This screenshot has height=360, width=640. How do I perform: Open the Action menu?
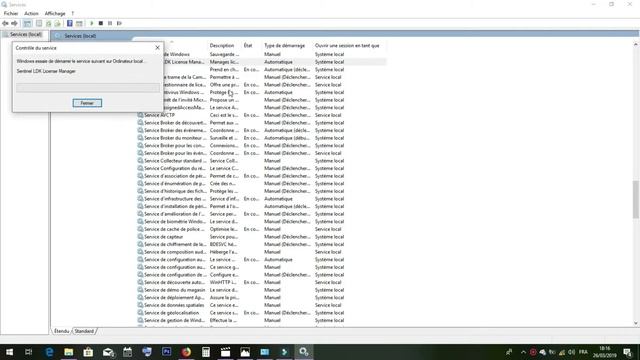[31, 13]
